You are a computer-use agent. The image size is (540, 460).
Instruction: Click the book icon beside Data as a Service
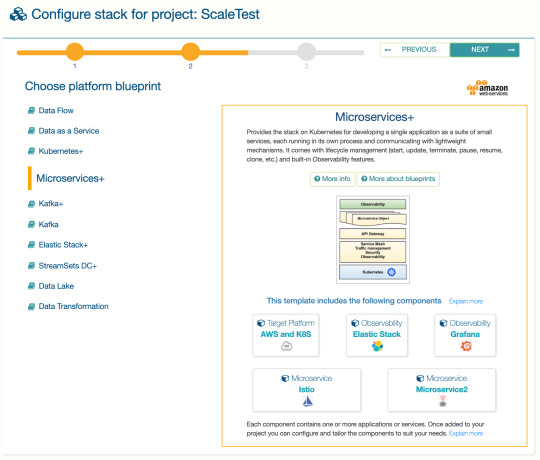pos(31,131)
